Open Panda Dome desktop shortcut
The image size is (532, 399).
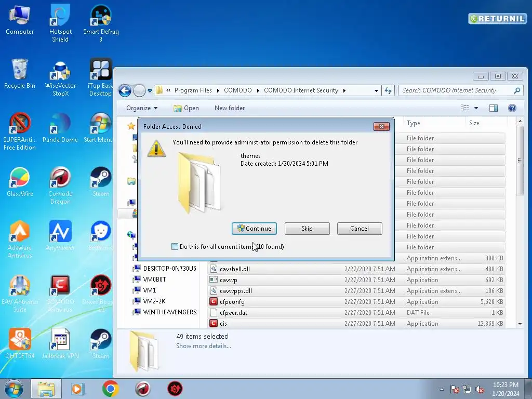click(60, 128)
